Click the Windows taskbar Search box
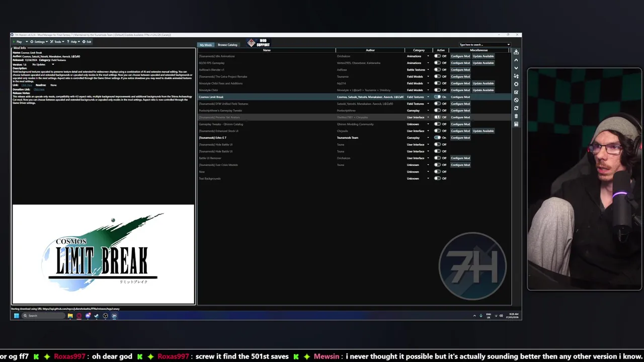 pos(43,316)
